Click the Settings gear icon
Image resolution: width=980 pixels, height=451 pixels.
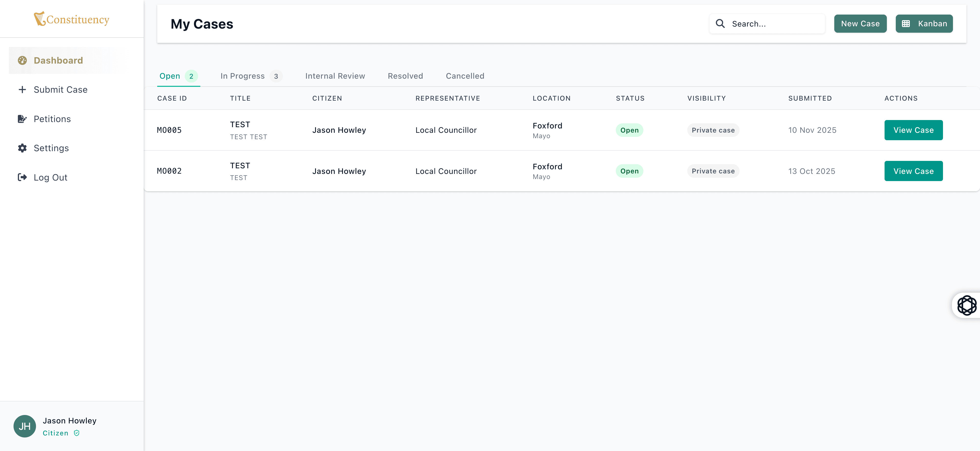pyautogui.click(x=22, y=148)
